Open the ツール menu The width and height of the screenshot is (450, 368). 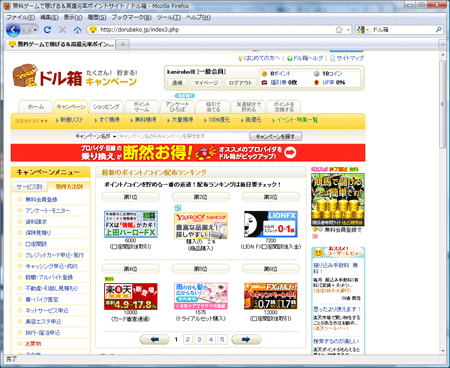pos(169,17)
